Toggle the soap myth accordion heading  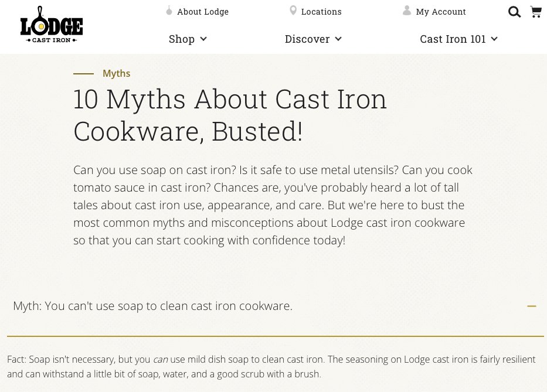[x=152, y=306]
